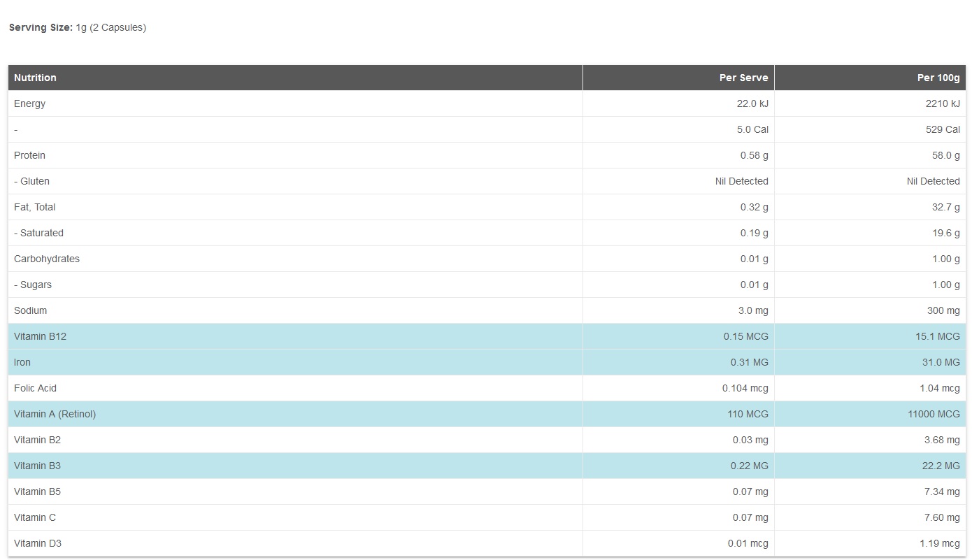Select the 2210 kJ value

tap(943, 103)
